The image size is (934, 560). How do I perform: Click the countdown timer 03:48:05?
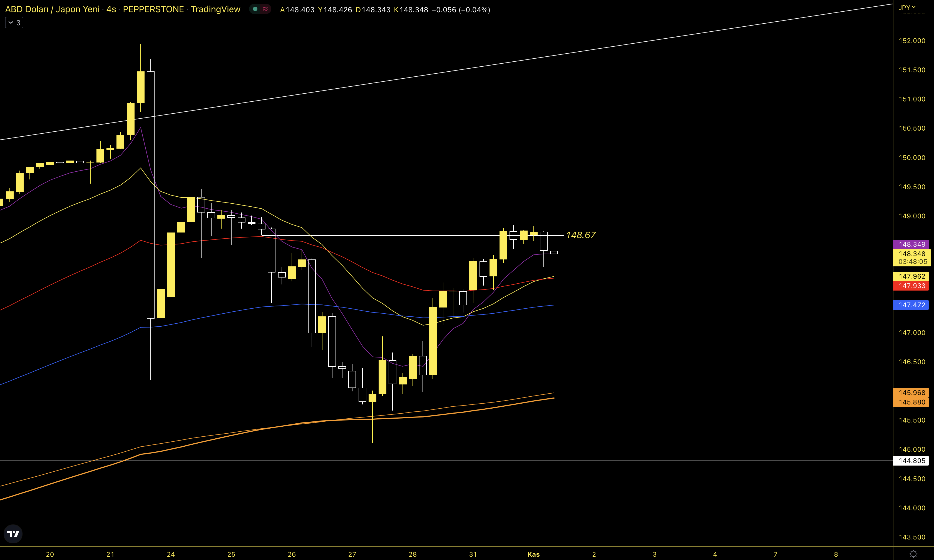pos(913,262)
